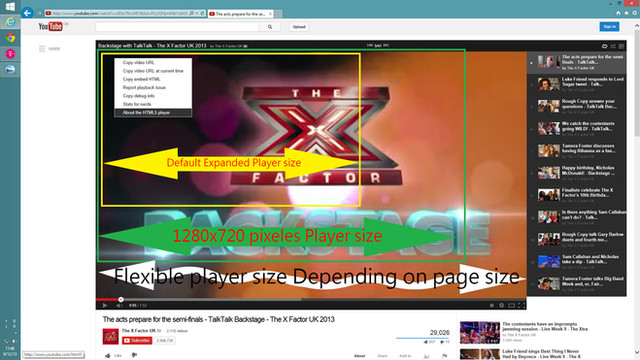640x360 pixels.
Task: Open the player settings gear
Action: click(x=501, y=305)
